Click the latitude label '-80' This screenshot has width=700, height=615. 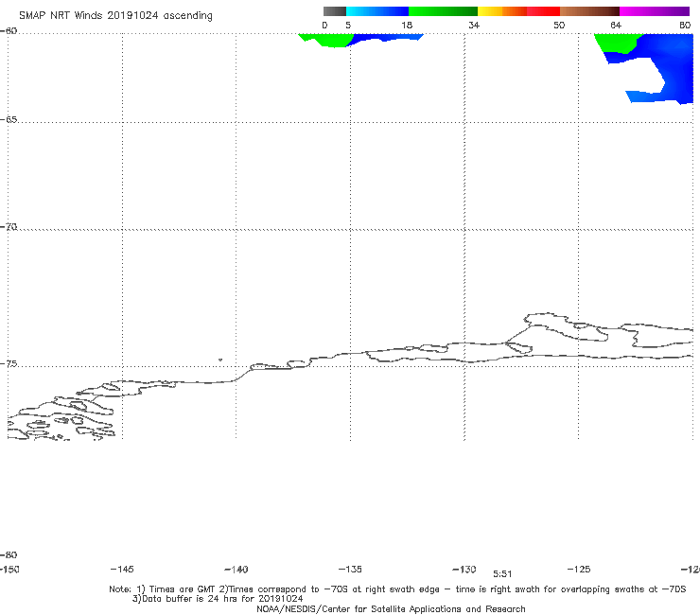9,554
